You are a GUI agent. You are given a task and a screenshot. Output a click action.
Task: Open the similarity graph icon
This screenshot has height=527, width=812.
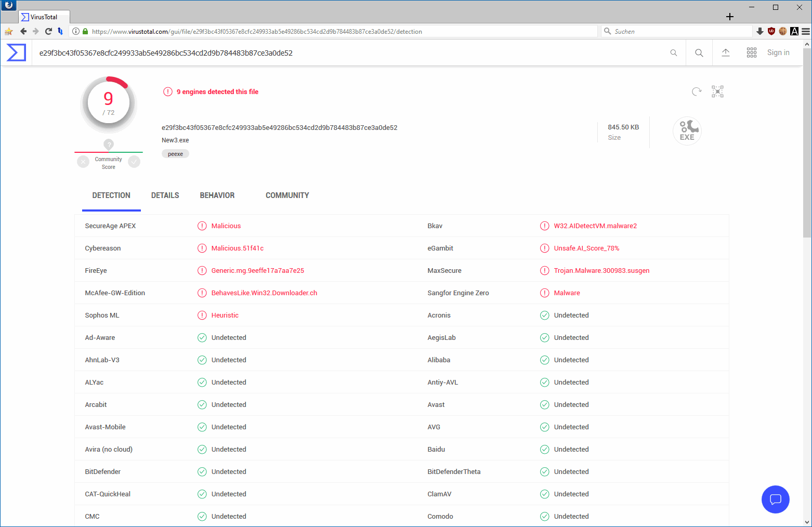[x=717, y=92]
